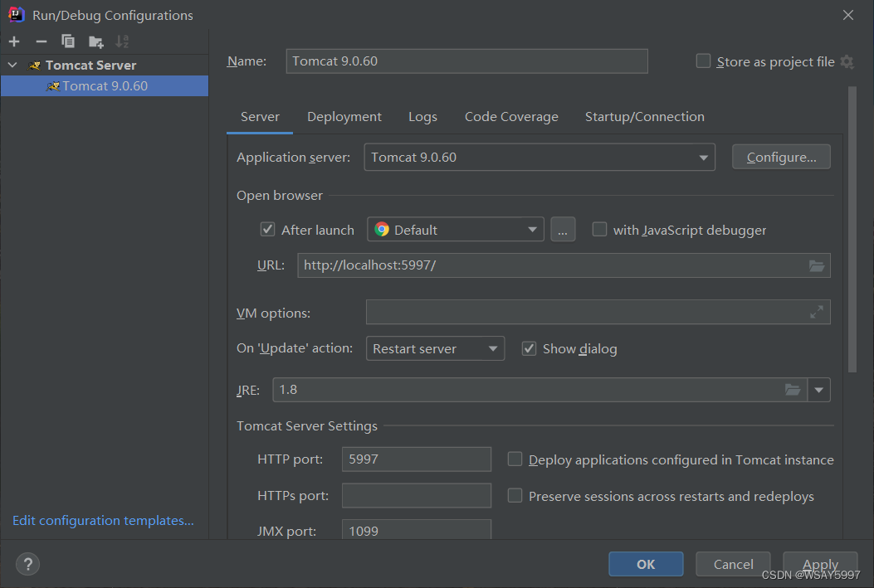The width and height of the screenshot is (874, 588).
Task: Copy the selected configuration
Action: (68, 41)
